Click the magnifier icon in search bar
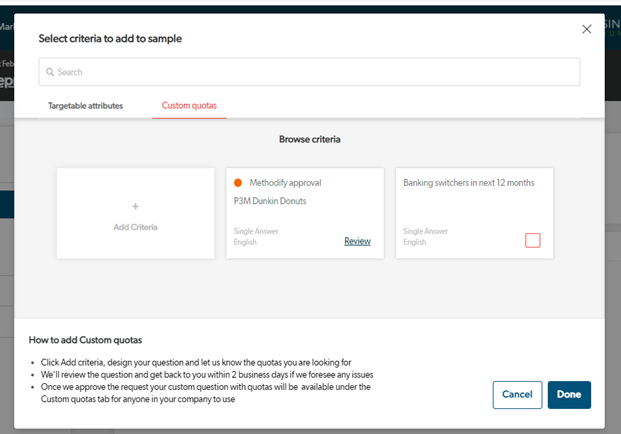Screen dimensions: 621x434 tap(49, 72)
